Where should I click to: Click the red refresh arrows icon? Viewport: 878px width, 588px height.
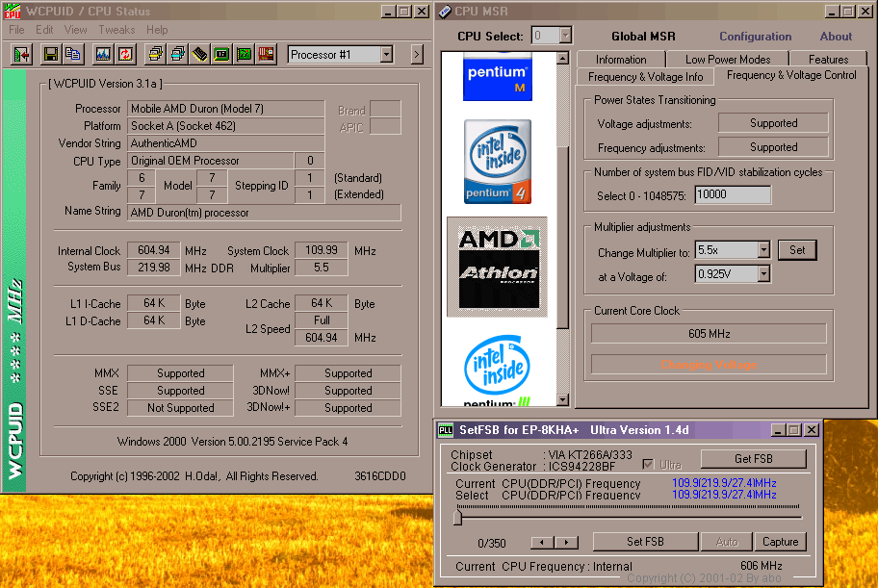click(x=125, y=55)
